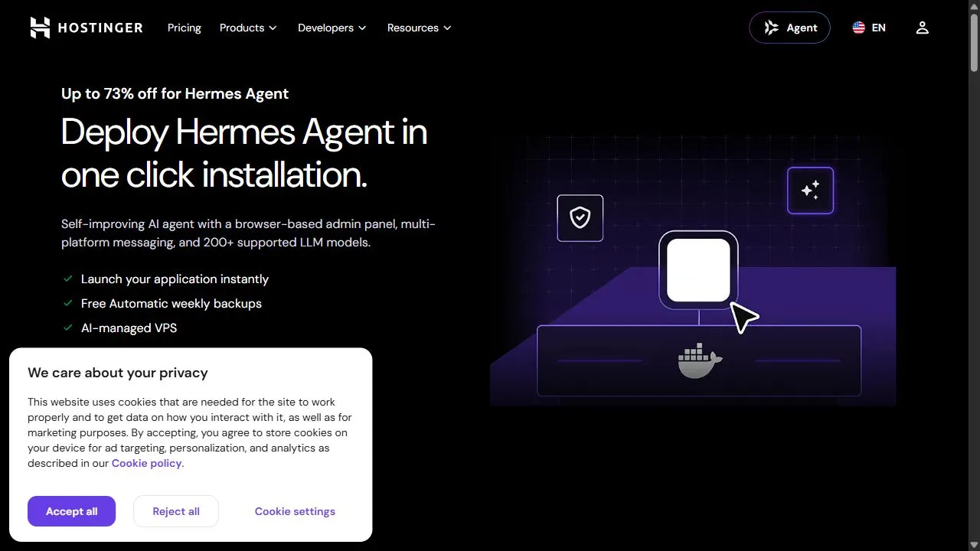Expand the Products menu
980x551 pixels.
(x=249, y=28)
